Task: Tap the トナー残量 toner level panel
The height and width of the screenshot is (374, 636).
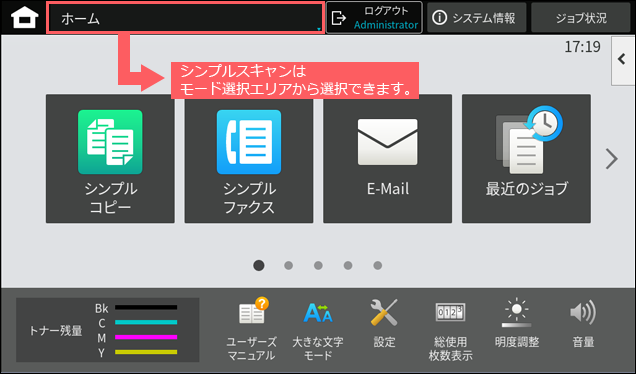Action: click(107, 330)
